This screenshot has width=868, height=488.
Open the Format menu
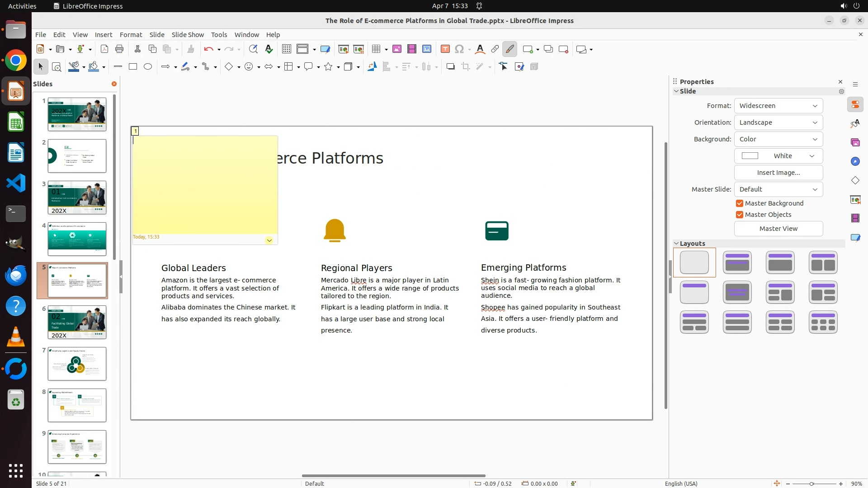click(131, 35)
